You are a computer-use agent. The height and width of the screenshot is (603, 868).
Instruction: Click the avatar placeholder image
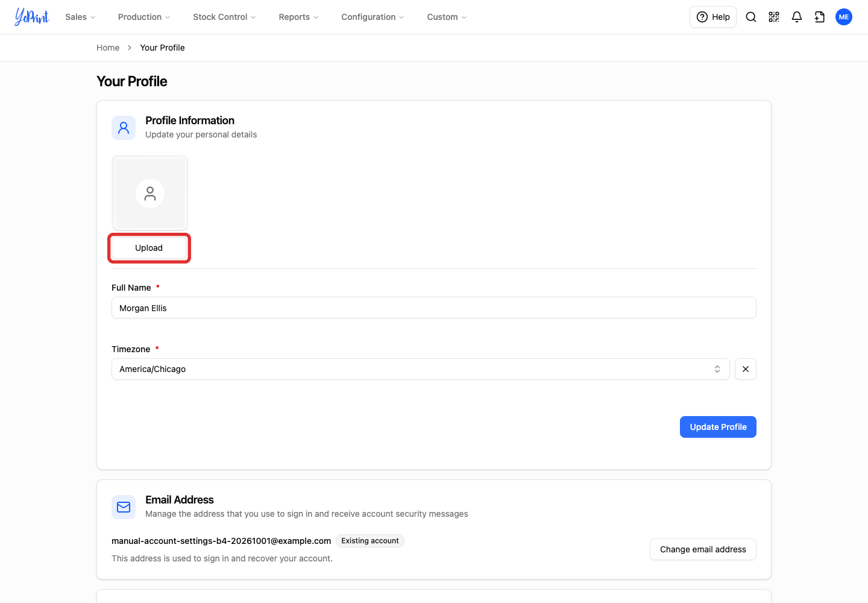coord(150,193)
